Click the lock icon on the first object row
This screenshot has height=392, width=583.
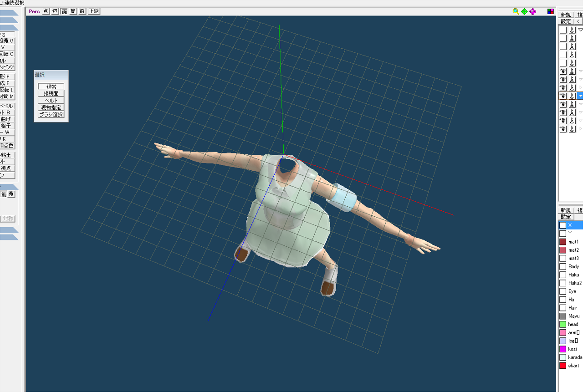pyautogui.click(x=572, y=30)
